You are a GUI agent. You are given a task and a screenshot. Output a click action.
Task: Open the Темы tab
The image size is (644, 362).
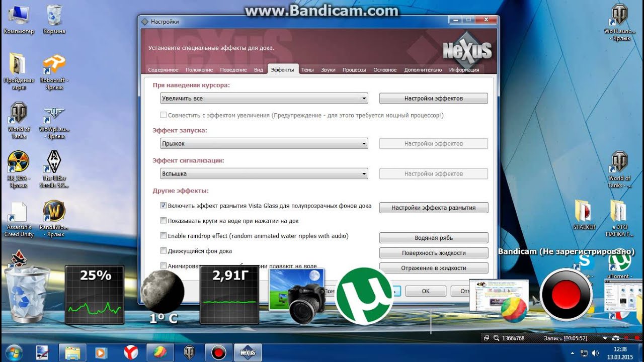[x=307, y=70]
